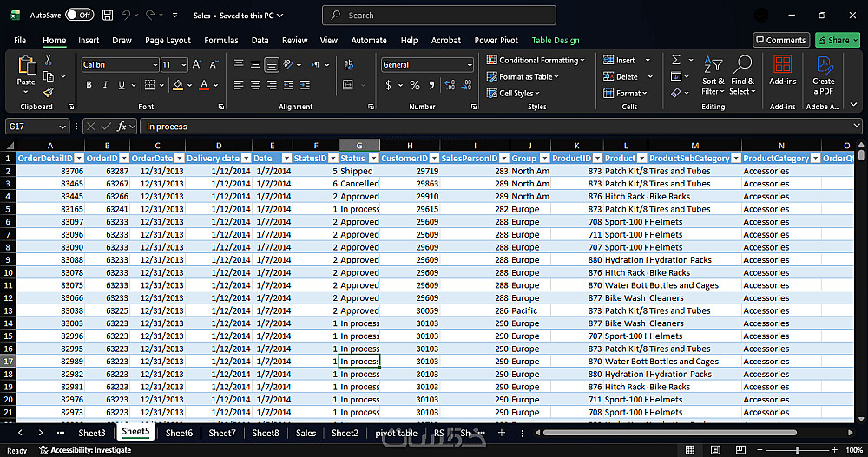Click the Cut scissors icon
The width and height of the screenshot is (868, 457).
pyautogui.click(x=49, y=60)
